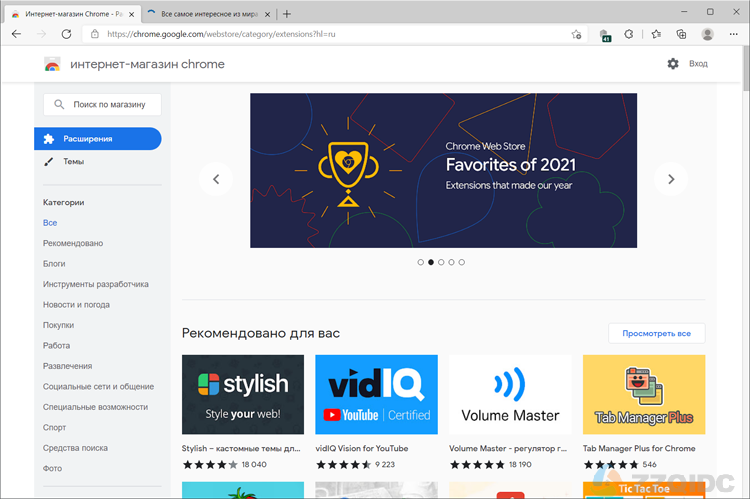
Task: Select the fifth carousel dot
Action: [x=462, y=262]
